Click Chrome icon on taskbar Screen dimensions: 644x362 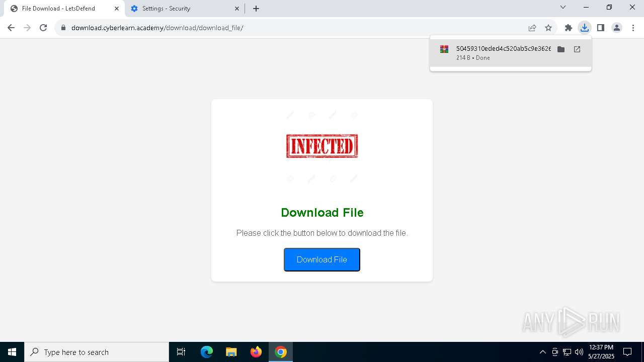pos(281,352)
